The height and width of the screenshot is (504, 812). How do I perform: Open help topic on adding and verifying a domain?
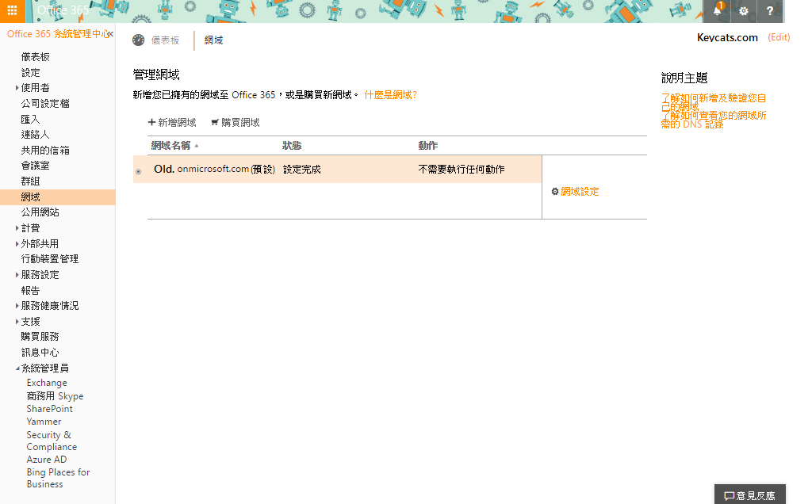(x=714, y=102)
